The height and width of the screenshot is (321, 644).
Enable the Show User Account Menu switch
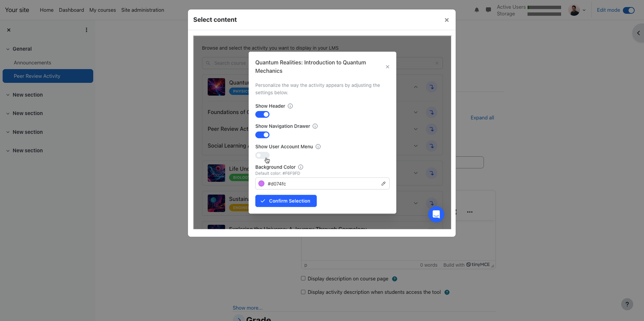[x=262, y=155]
